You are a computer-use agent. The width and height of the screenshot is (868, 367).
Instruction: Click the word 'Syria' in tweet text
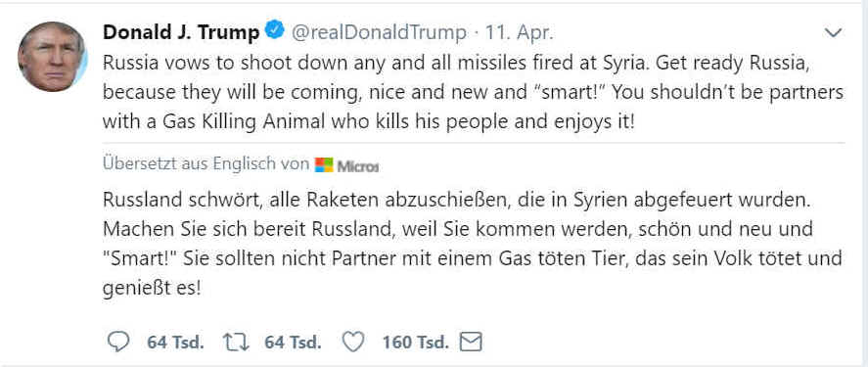pyautogui.click(x=623, y=63)
